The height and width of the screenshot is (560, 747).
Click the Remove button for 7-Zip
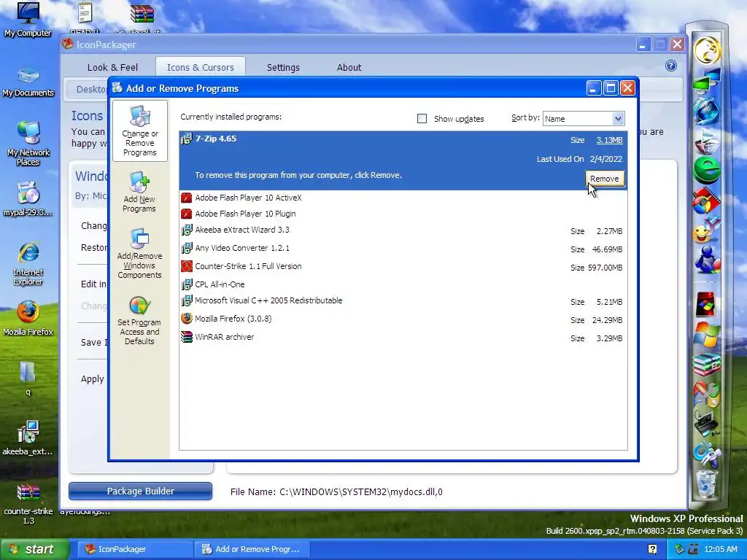(x=605, y=179)
